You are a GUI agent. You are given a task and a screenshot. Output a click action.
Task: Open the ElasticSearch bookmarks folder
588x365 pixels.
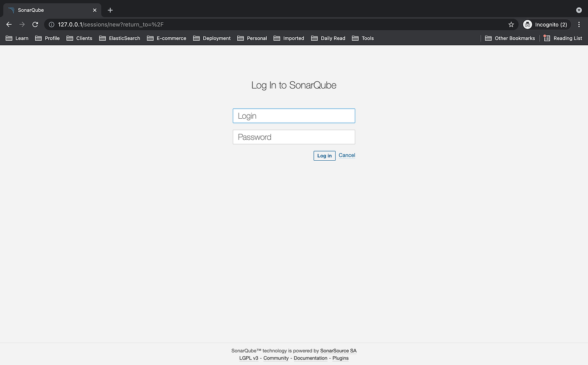120,38
